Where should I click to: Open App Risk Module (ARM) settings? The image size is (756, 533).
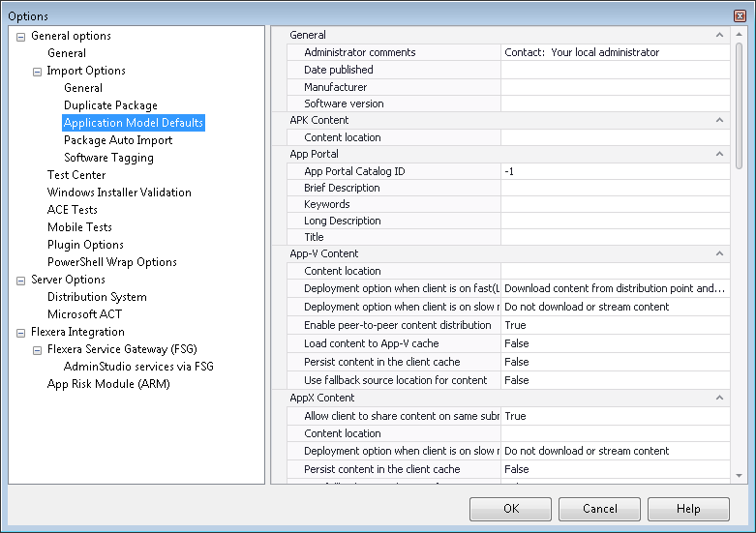[108, 384]
